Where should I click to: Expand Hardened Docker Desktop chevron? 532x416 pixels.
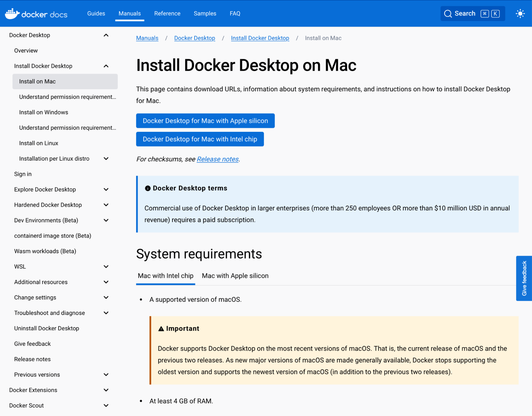pos(106,205)
